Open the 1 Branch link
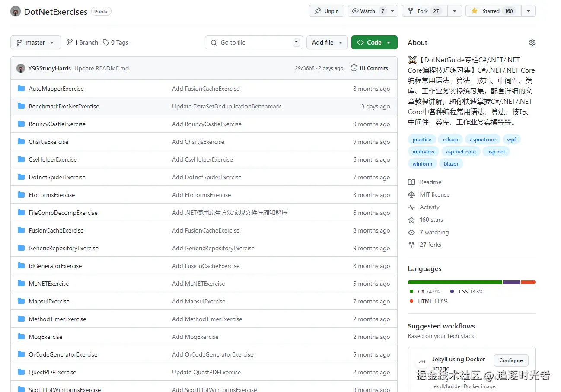This screenshot has width=561, height=392. coord(83,42)
